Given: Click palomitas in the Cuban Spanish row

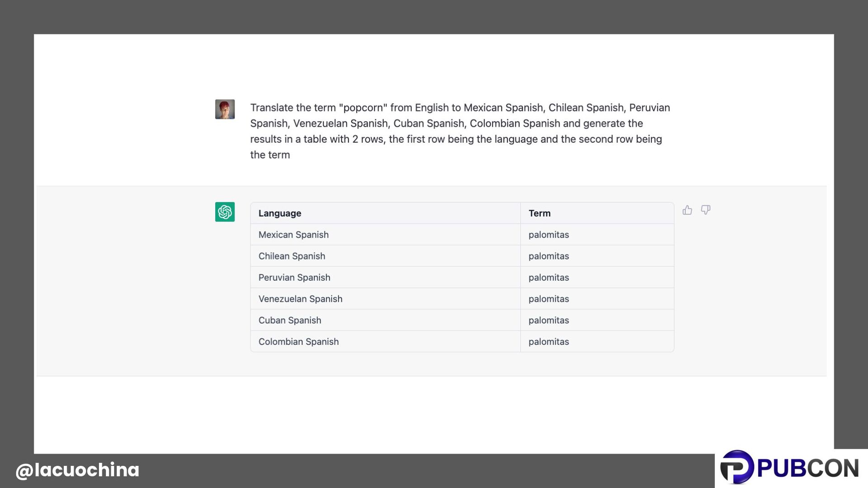Looking at the screenshot, I should coord(548,320).
